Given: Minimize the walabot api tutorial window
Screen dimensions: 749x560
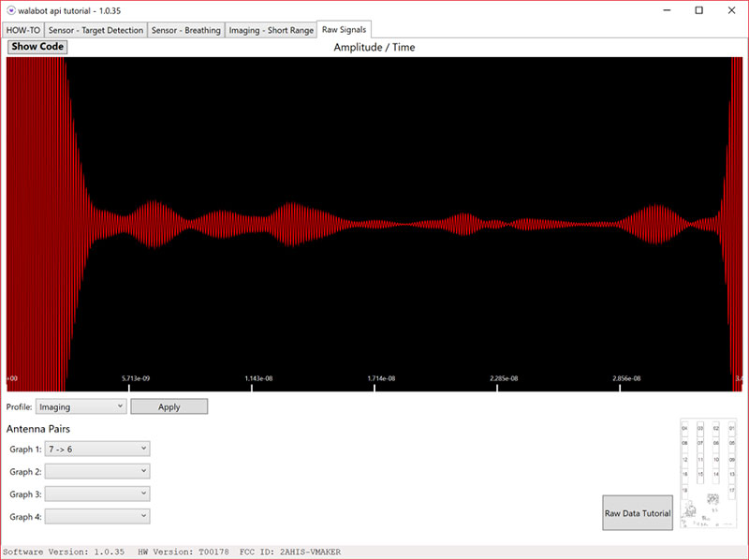Looking at the screenshot, I should click(668, 10).
